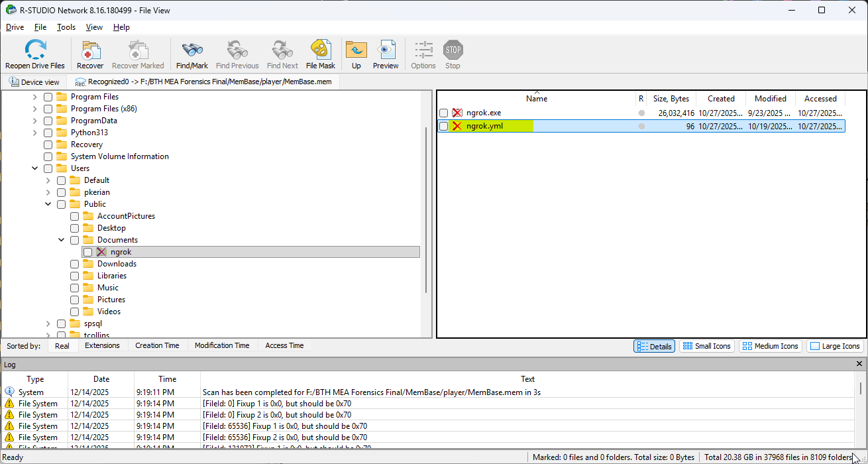Switch to Large Icons view
This screenshot has width=868, height=464.
(x=836, y=346)
